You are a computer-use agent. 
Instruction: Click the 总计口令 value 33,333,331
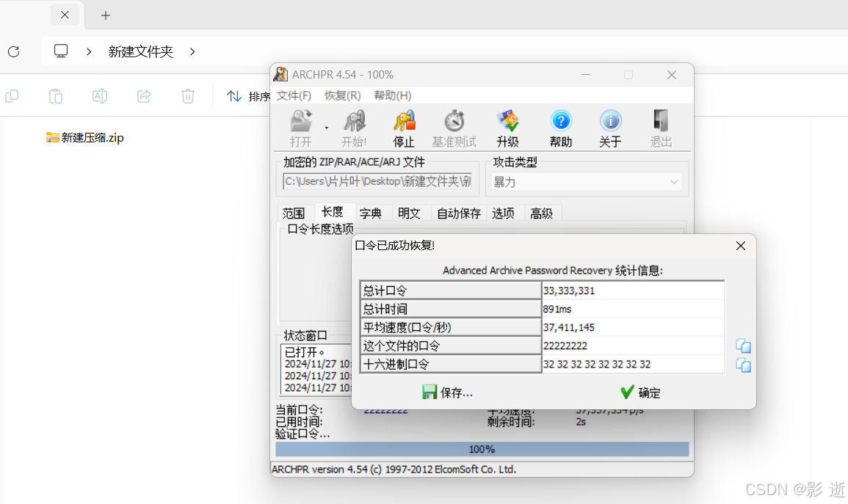point(633,291)
